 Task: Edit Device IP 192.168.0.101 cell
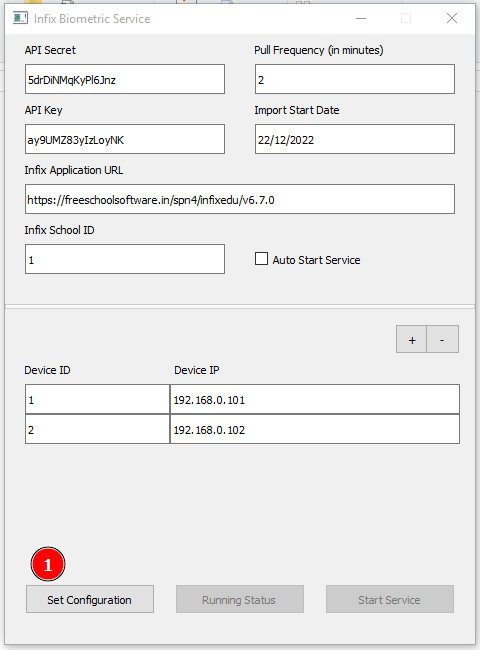(x=315, y=399)
